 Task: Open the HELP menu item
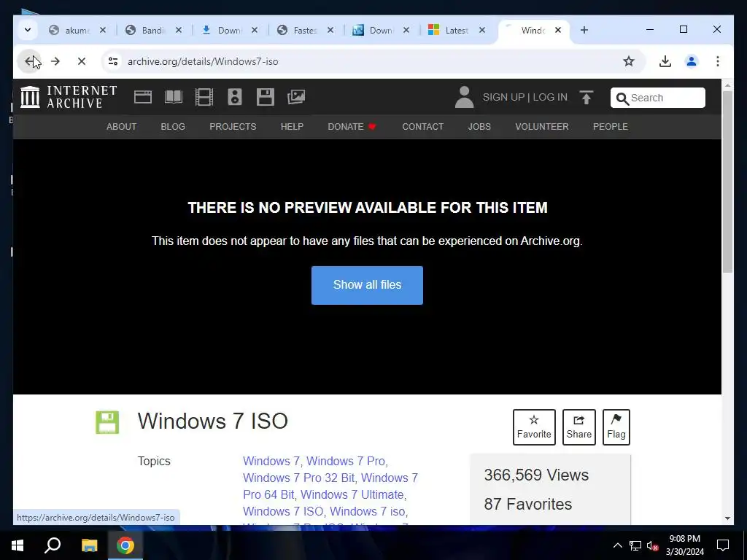tap(292, 127)
